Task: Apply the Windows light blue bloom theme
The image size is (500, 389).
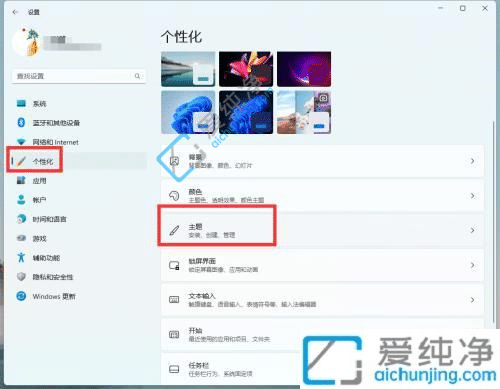Action: tap(188, 112)
